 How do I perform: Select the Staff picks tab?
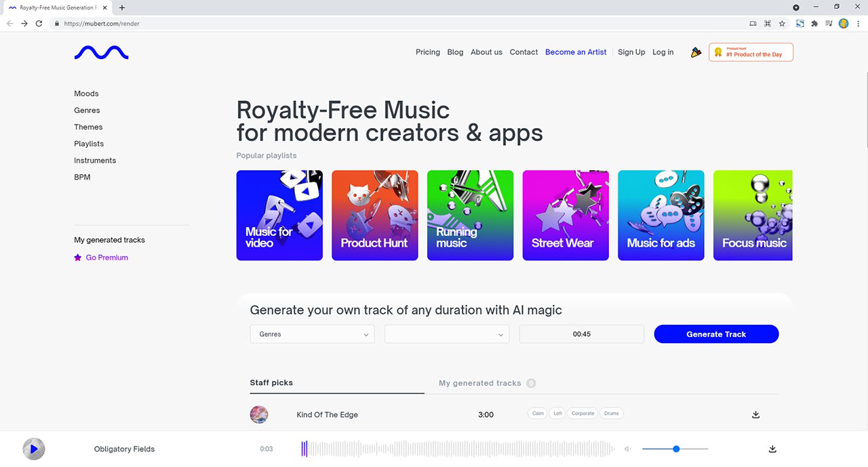(x=271, y=383)
